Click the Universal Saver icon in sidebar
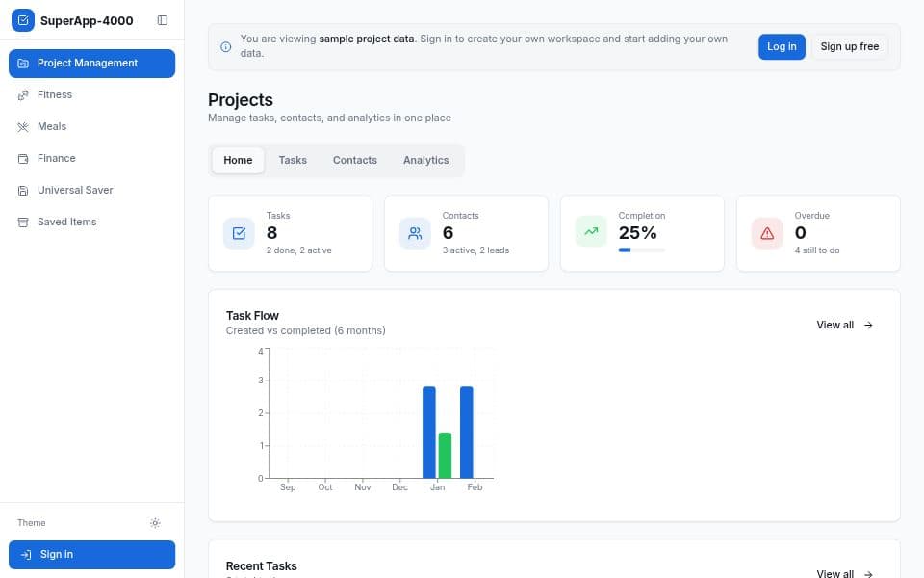The width and height of the screenshot is (924, 578). [x=23, y=190]
